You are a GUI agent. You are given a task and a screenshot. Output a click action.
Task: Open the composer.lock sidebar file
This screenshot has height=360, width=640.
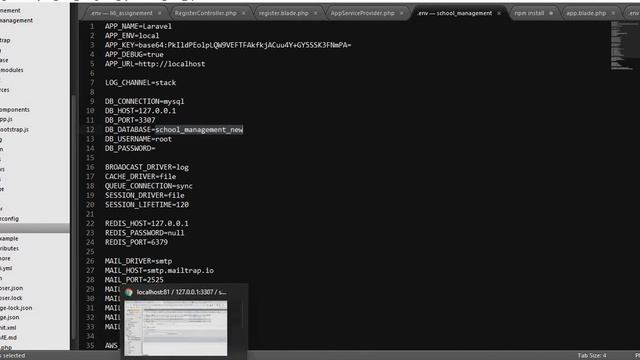pos(11,298)
